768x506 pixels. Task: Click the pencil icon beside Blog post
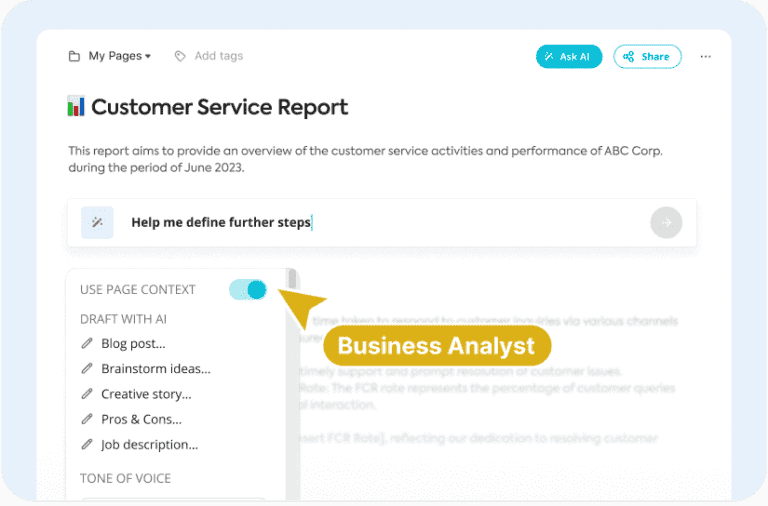tap(87, 344)
